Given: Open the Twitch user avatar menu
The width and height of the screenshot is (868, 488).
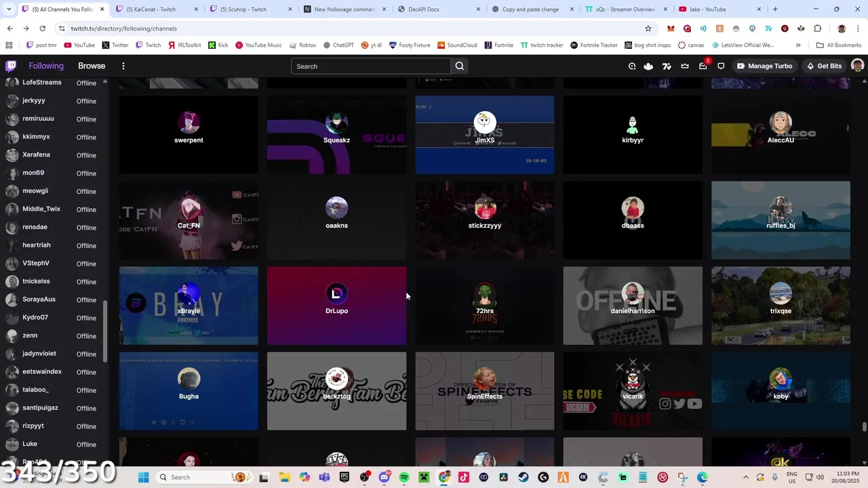Looking at the screenshot, I should 857,66.
